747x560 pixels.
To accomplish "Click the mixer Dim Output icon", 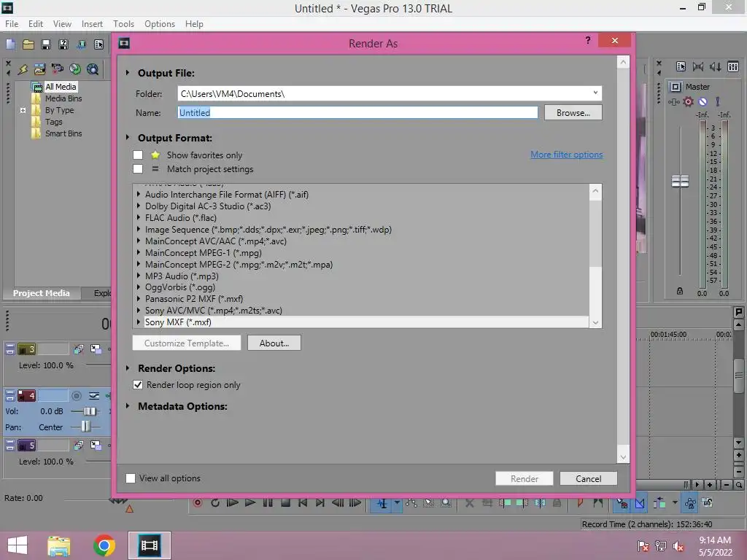I will click(x=715, y=66).
